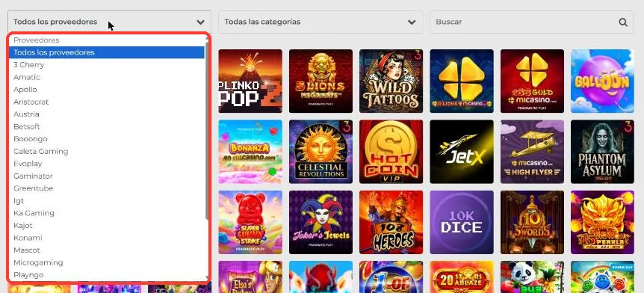644x293 pixels.
Task: Select Microgaming from provider list
Action: tap(106, 262)
